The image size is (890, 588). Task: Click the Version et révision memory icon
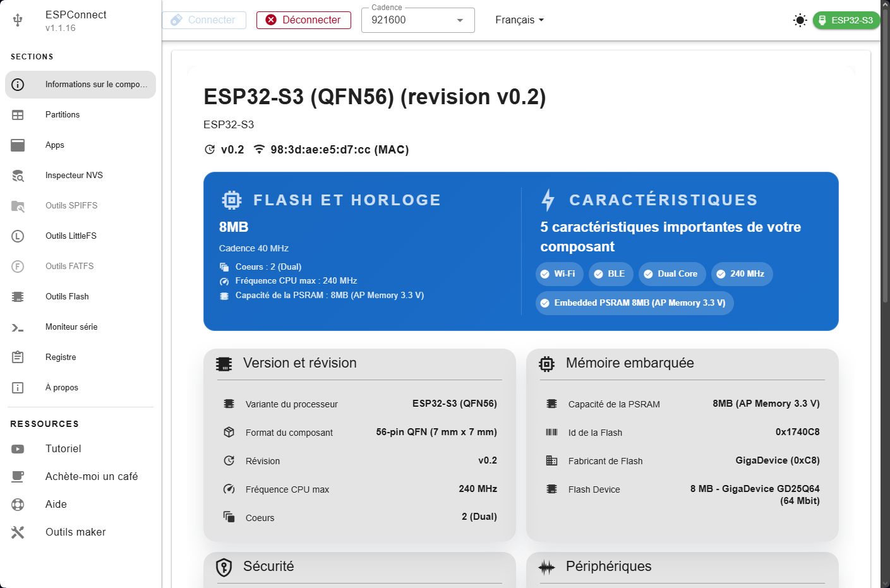tap(224, 364)
